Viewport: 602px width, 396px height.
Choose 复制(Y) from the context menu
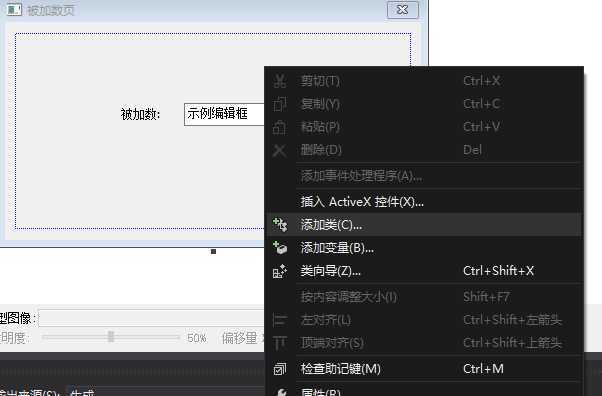(x=424, y=104)
